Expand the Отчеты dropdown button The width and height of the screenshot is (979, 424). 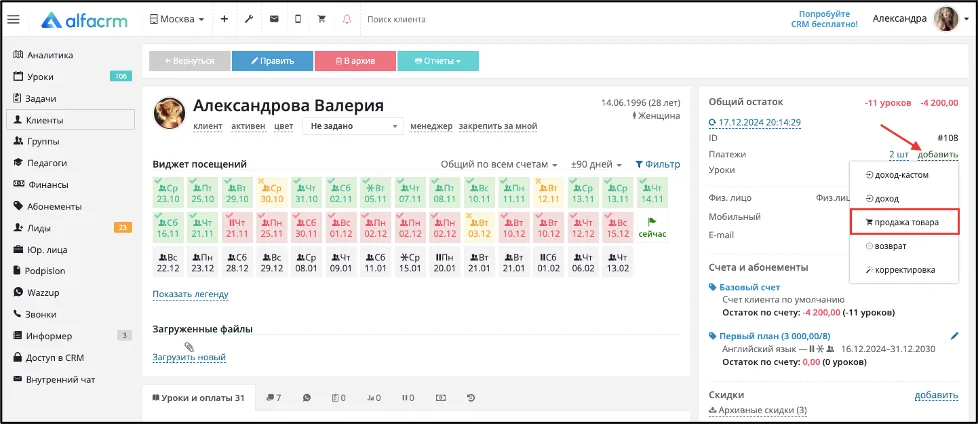point(438,61)
